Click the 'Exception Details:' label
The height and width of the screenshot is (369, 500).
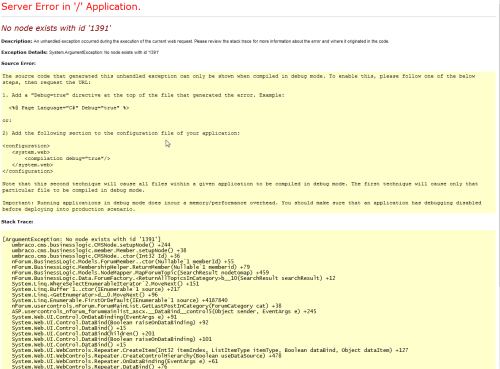(x=24, y=52)
